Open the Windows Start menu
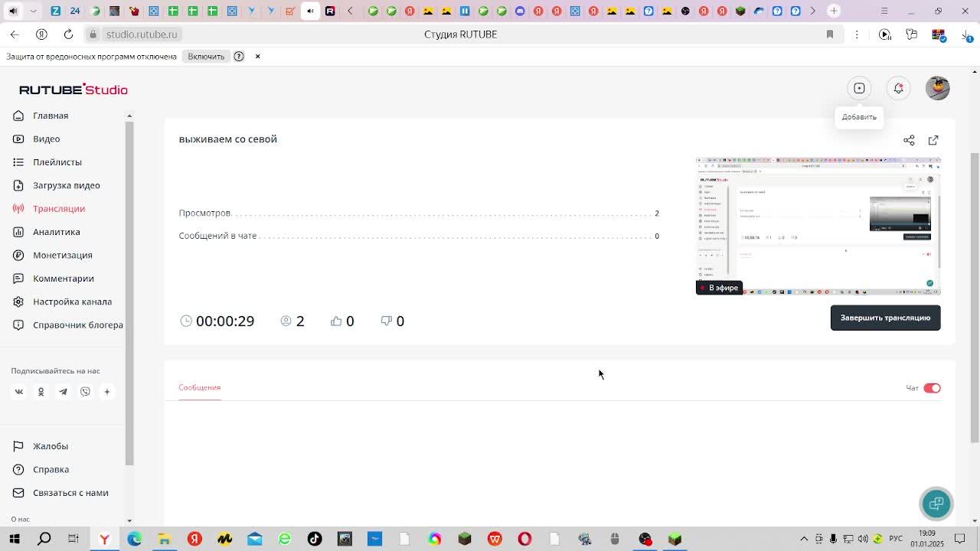 click(15, 539)
